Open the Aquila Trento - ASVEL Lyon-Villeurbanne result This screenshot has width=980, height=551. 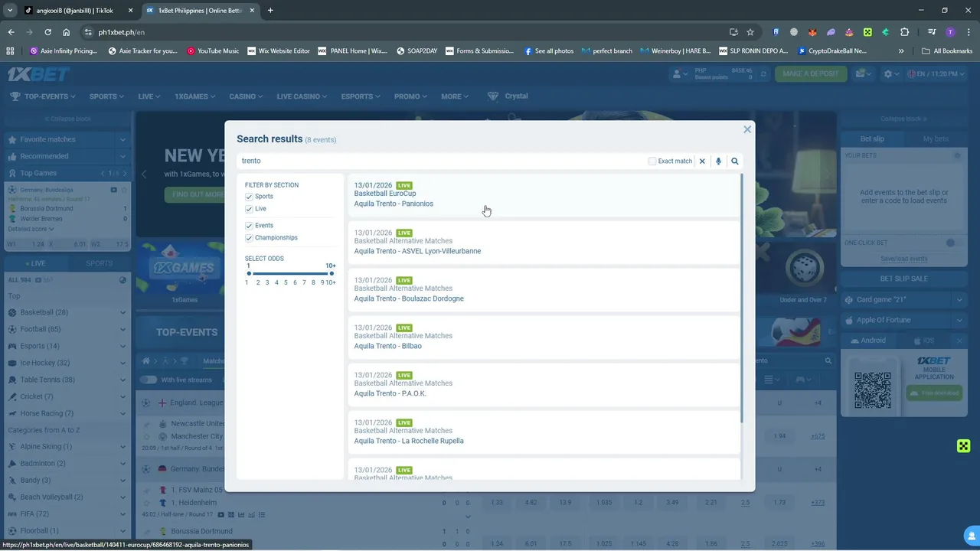[544, 243]
